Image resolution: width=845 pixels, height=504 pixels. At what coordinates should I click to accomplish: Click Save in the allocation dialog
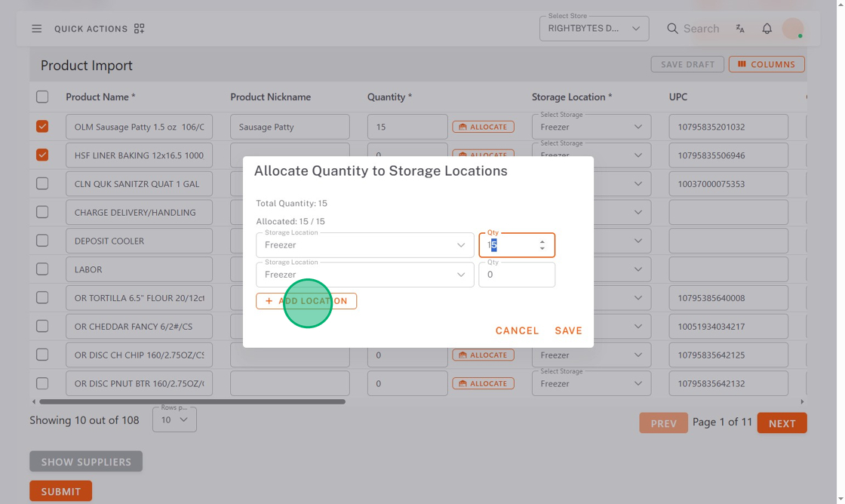pyautogui.click(x=568, y=330)
